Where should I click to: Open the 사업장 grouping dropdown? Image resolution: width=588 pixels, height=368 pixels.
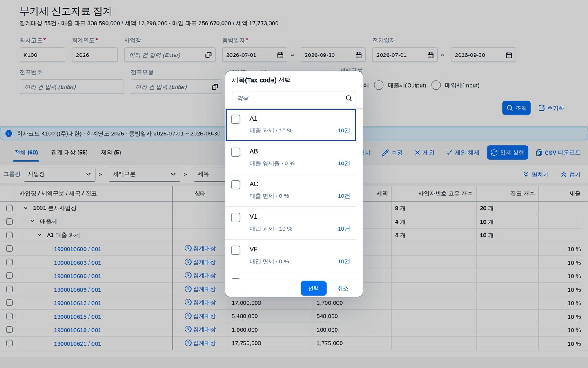click(60, 174)
